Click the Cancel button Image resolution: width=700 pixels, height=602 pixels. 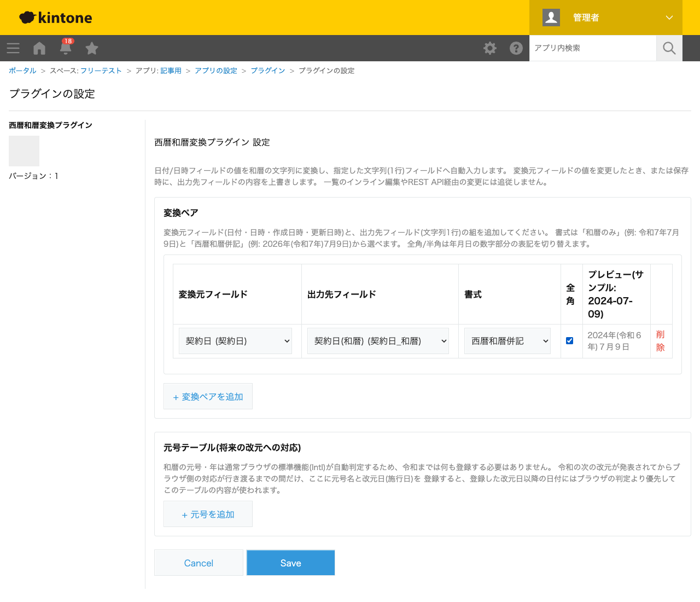199,563
